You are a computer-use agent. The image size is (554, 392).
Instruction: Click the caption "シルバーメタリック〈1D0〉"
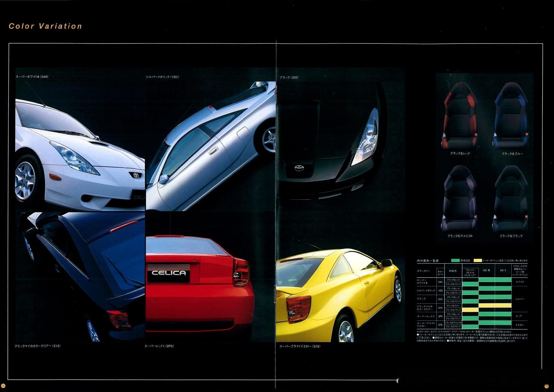pyautogui.click(x=163, y=77)
